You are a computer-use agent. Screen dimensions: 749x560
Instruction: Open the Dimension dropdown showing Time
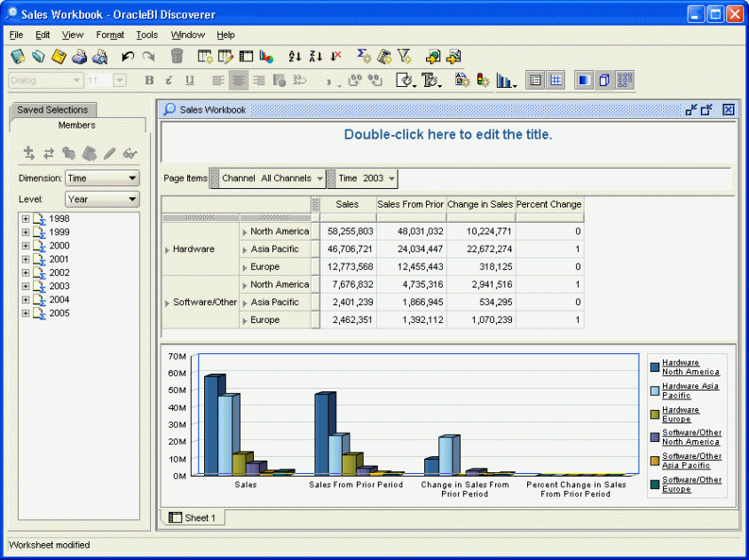[102, 178]
